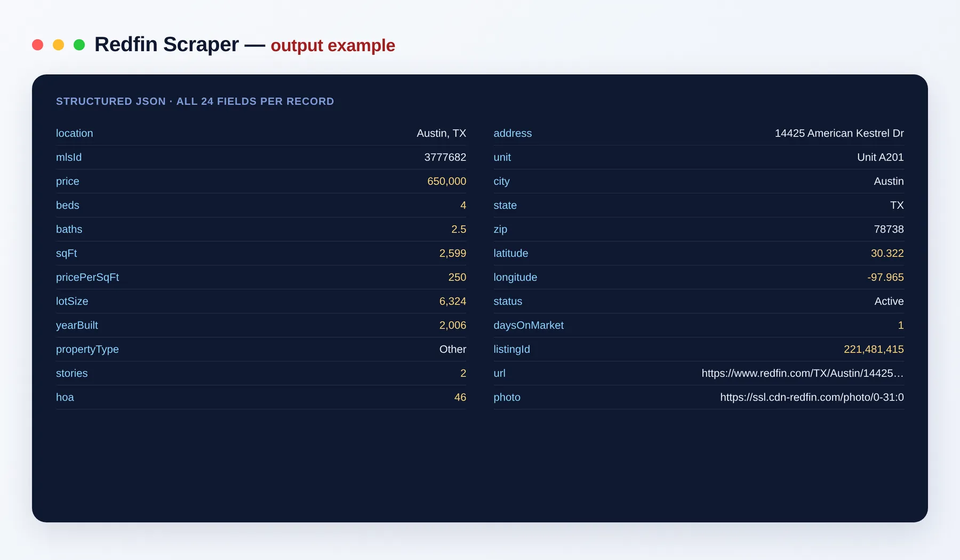This screenshot has width=960, height=560.
Task: Click the value 'Unit A201'
Action: tap(881, 157)
